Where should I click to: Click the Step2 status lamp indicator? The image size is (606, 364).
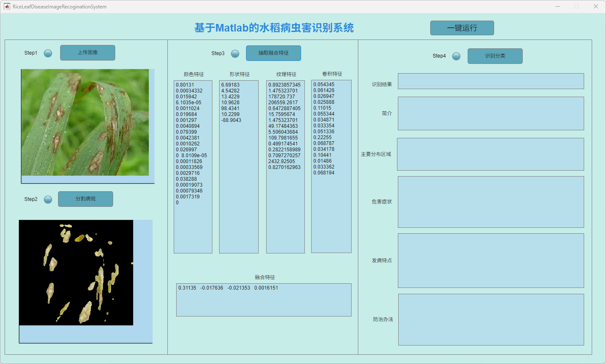pos(48,199)
